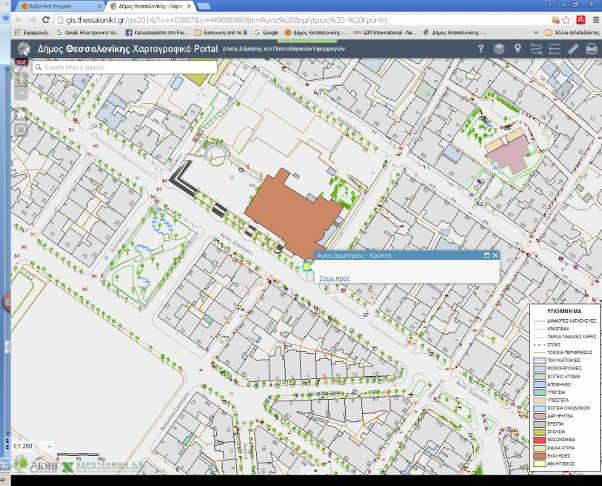Click the ΥΠΟΜΝΗΜΑ legend heading
This screenshot has width=602, height=486.
[564, 311]
